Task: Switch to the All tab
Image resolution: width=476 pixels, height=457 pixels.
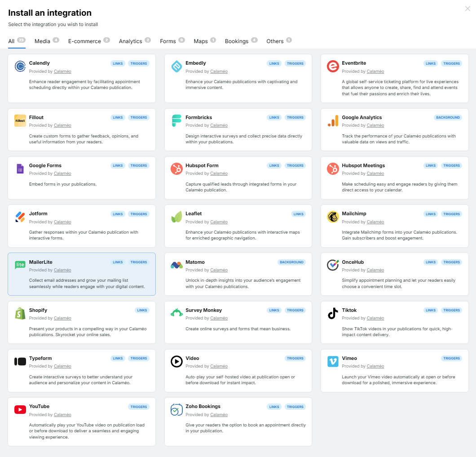Action: tap(17, 41)
